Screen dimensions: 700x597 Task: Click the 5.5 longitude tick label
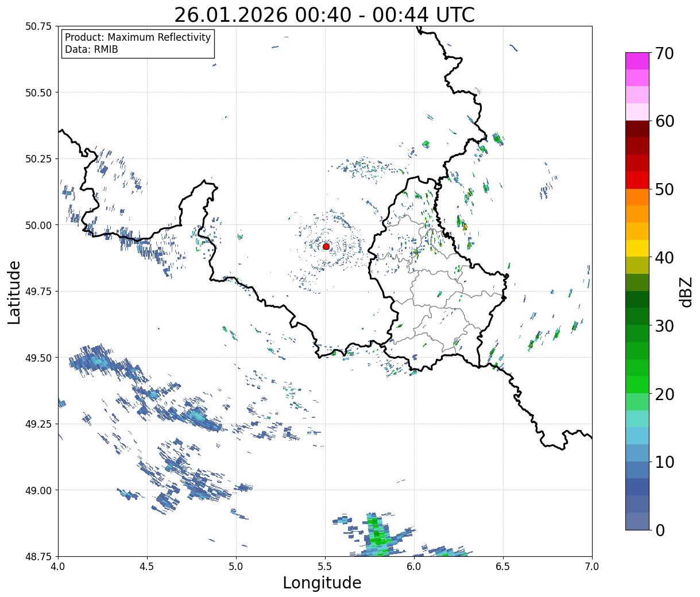(x=325, y=567)
